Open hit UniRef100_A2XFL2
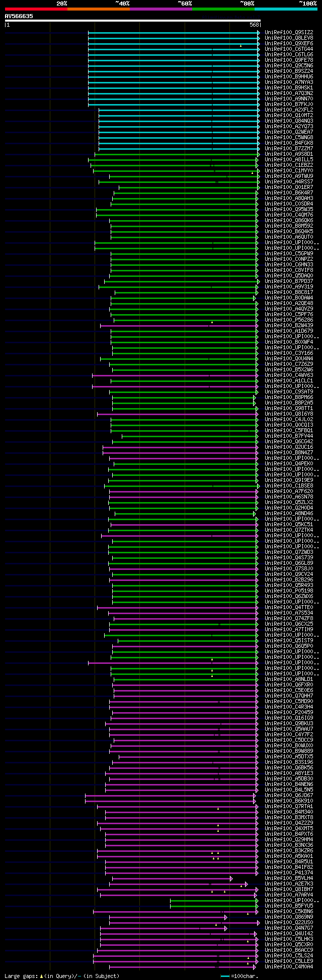This screenshot has height=980, width=322. pos(289,110)
